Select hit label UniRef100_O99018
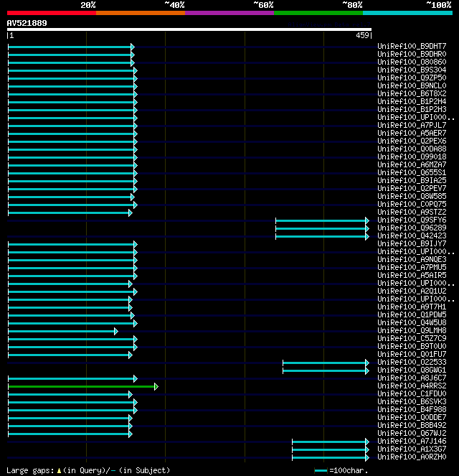 [412, 157]
